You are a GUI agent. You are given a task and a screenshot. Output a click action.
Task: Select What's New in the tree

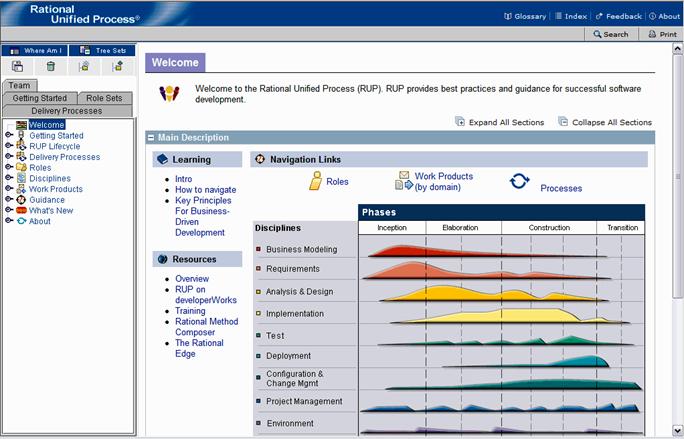(x=51, y=211)
